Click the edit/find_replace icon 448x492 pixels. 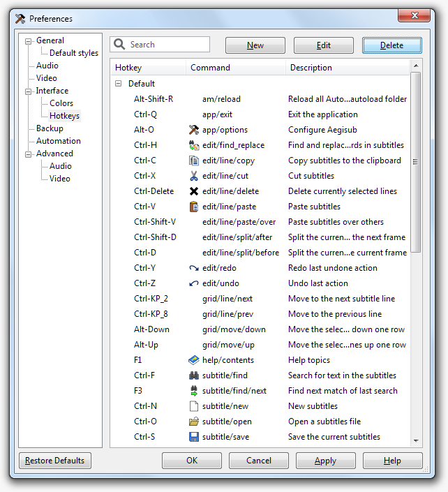click(194, 145)
